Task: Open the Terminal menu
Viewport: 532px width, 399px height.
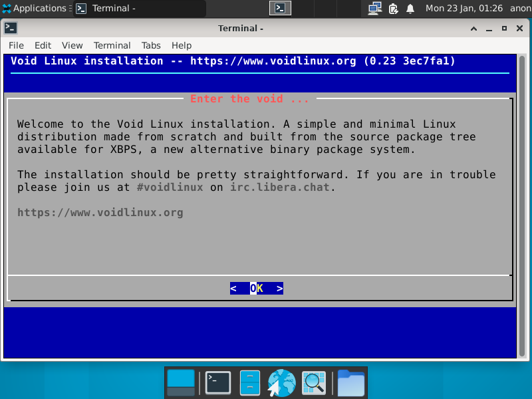Action: point(112,45)
